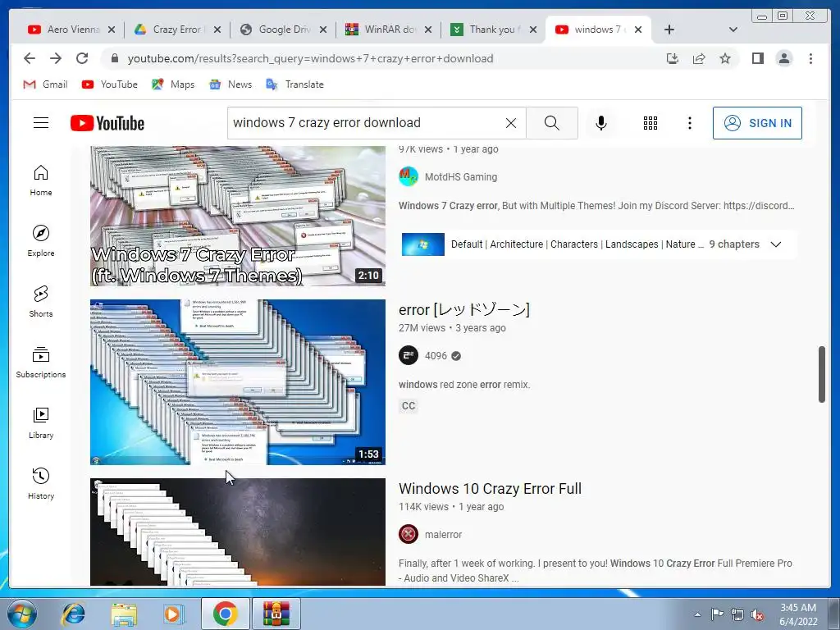The height and width of the screenshot is (630, 840).
Task: Open YouTube settings three-dot menu
Action: (689, 123)
